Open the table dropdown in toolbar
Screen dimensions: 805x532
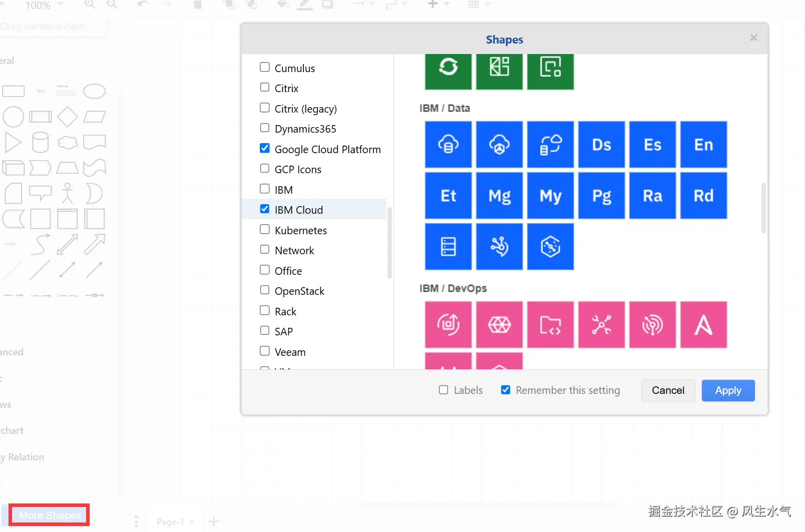coord(479,5)
